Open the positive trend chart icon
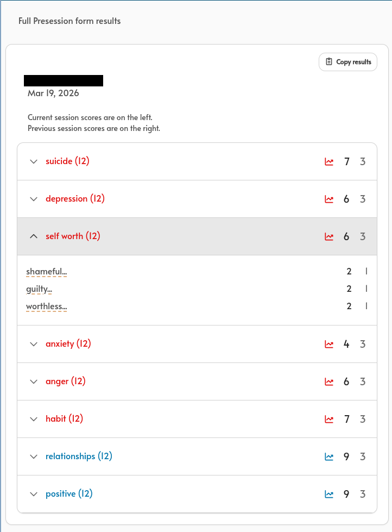This screenshot has width=392, height=532. [329, 494]
